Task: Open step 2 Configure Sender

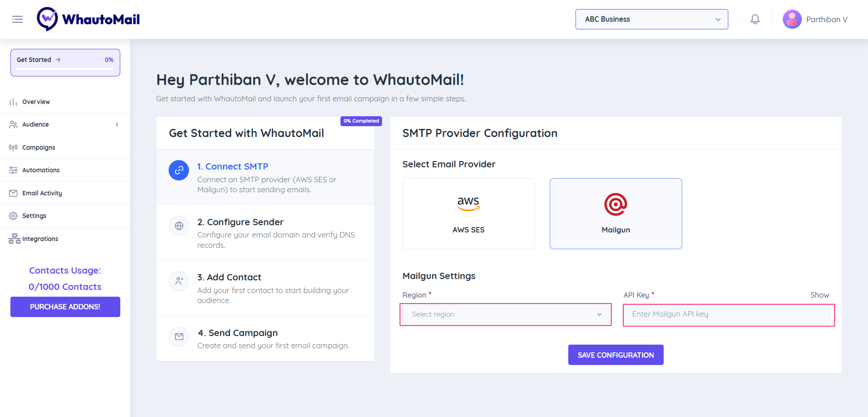Action: point(241,222)
